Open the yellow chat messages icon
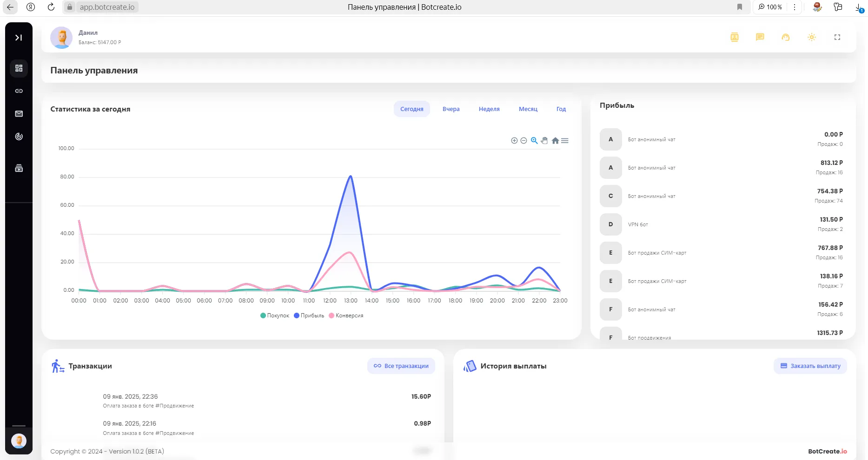 761,37
